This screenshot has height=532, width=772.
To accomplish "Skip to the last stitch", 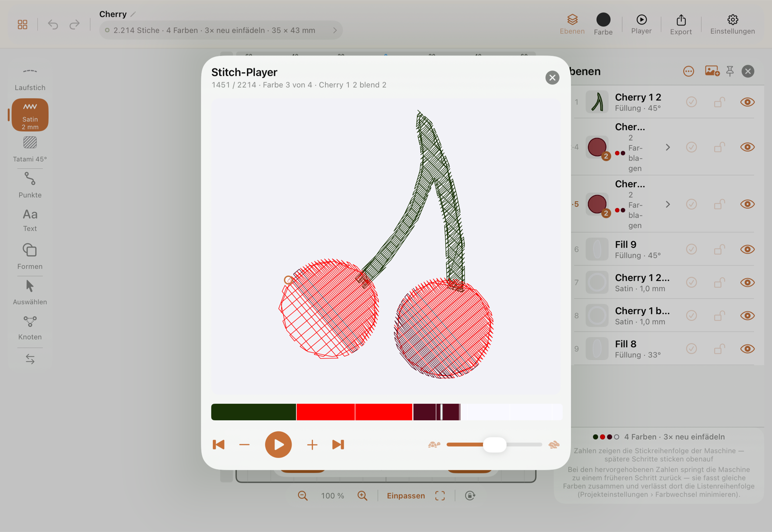I will point(338,445).
